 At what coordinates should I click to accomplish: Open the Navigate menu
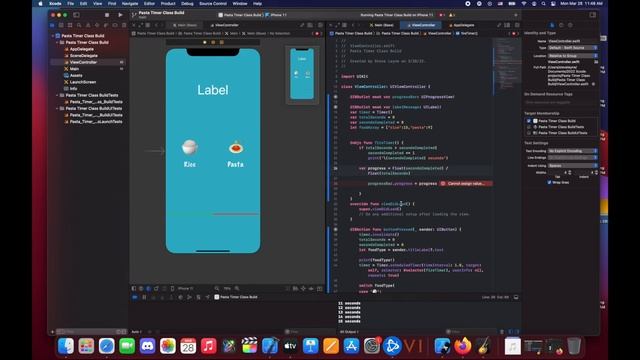130,4
